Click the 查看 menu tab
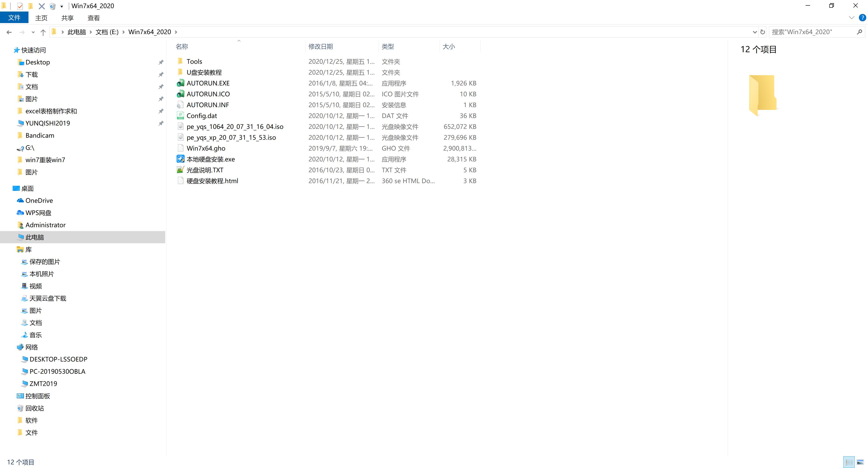This screenshot has width=868, height=468. point(93,18)
